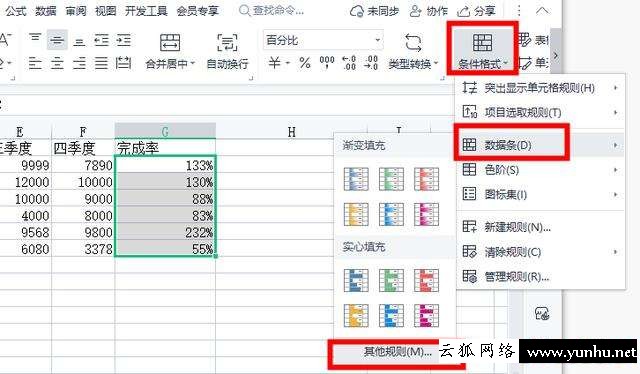Click the command search field (查找命令)
This screenshot has width=640, height=374.
272,11
